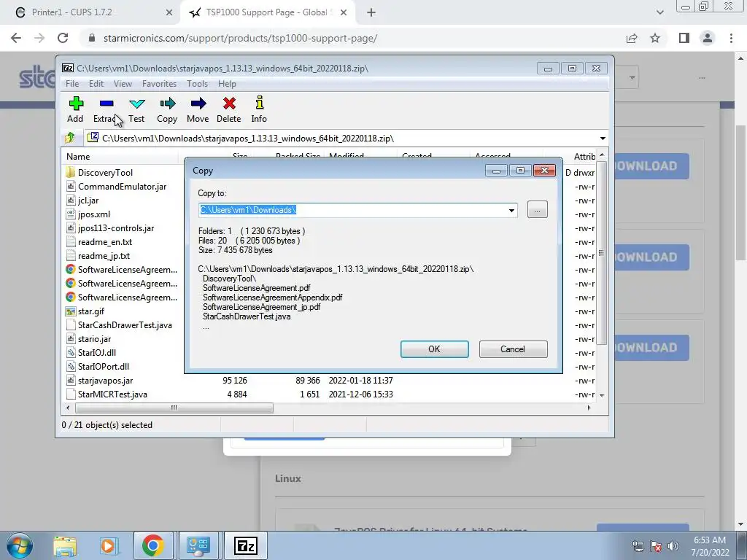This screenshot has width=747, height=560.
Task: Click the Chrome address bar URL
Action: tap(240, 38)
